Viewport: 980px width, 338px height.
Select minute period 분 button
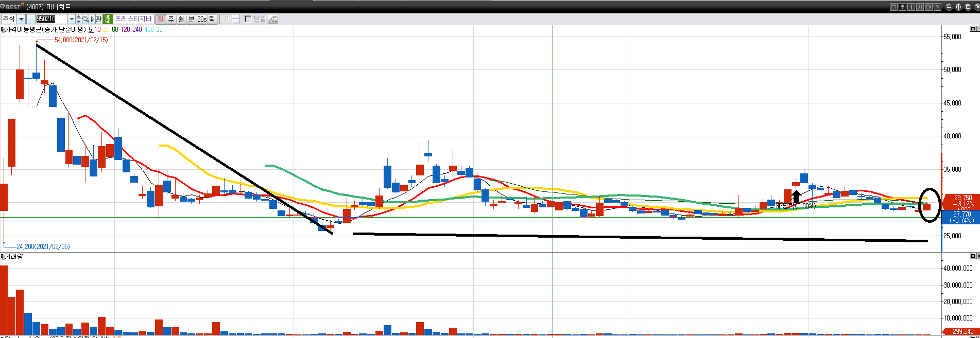coord(192,19)
